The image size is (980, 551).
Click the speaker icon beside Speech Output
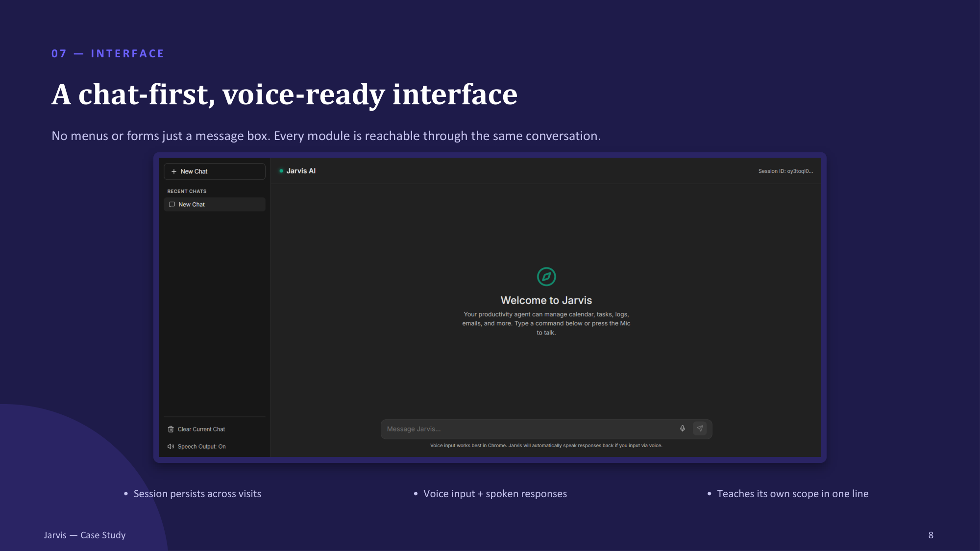pyautogui.click(x=171, y=447)
